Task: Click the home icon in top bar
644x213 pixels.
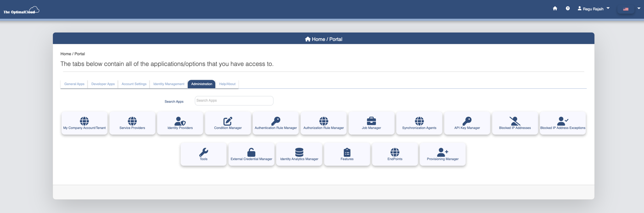Action: click(x=555, y=8)
